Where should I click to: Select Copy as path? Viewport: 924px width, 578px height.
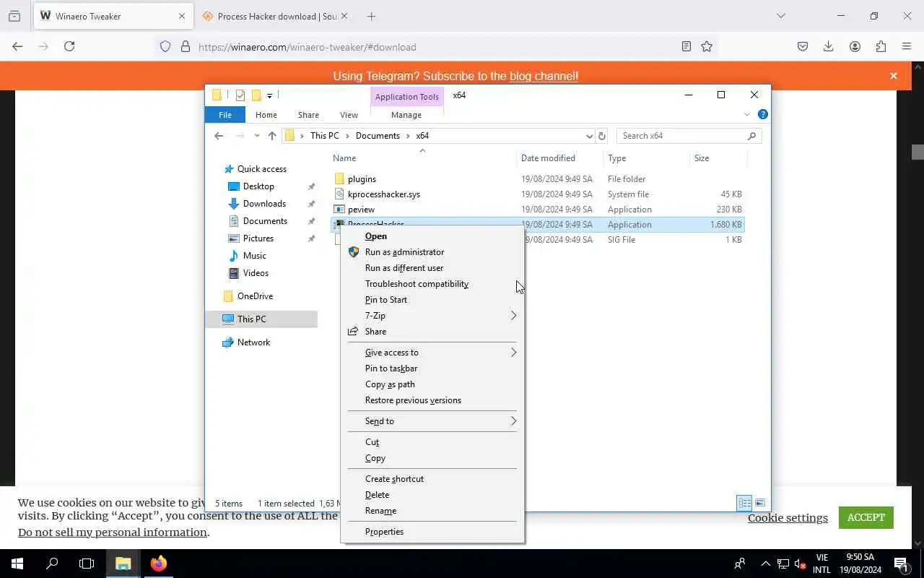pyautogui.click(x=390, y=384)
